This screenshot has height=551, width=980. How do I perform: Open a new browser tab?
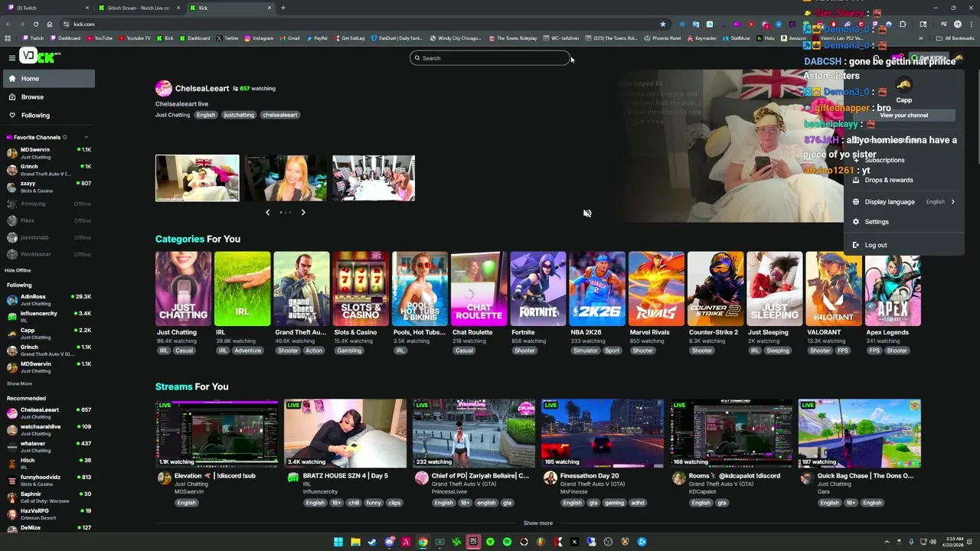point(283,8)
